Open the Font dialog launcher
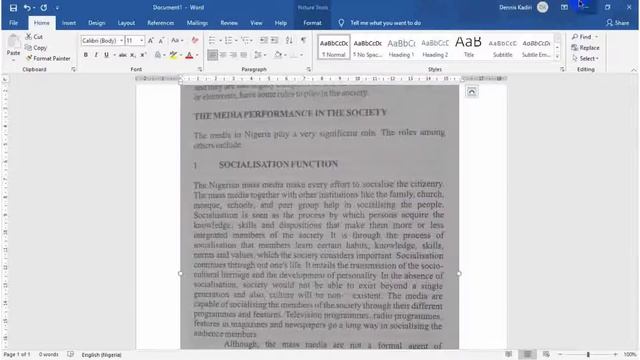The image size is (640, 360). coord(200,69)
